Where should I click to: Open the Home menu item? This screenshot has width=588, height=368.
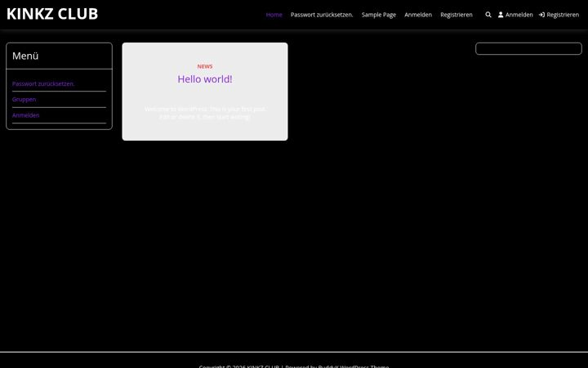click(274, 15)
